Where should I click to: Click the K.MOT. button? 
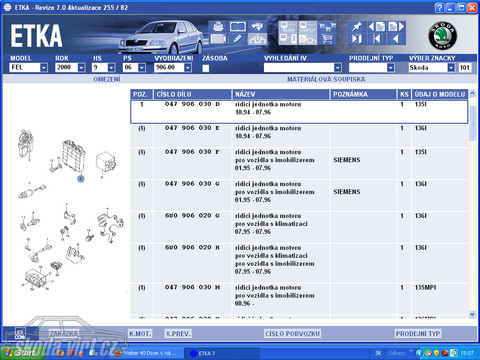[x=140, y=334]
